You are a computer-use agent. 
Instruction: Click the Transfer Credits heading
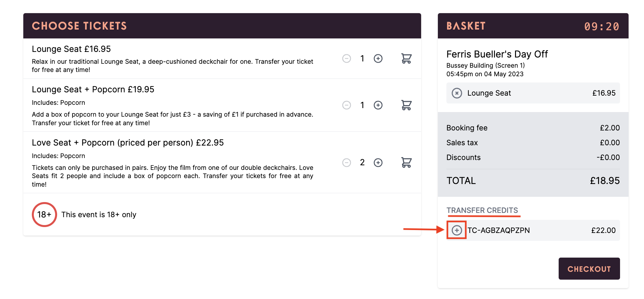click(x=482, y=210)
